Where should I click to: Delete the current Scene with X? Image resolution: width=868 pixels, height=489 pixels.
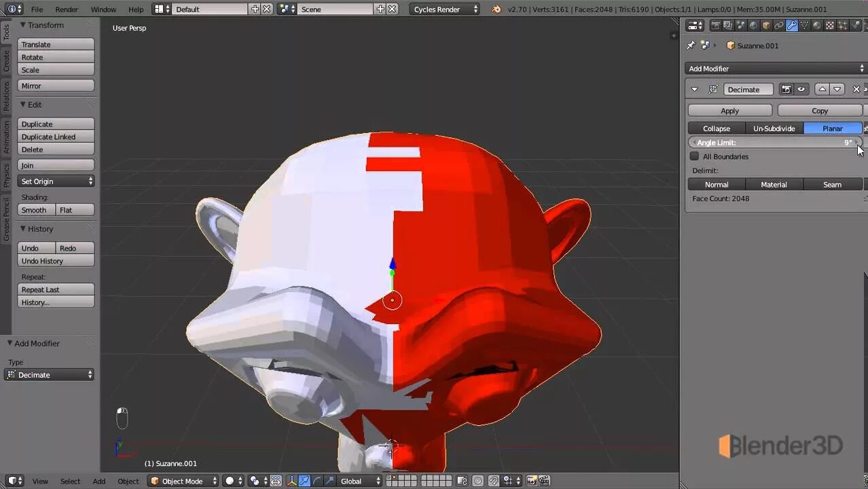click(x=392, y=9)
